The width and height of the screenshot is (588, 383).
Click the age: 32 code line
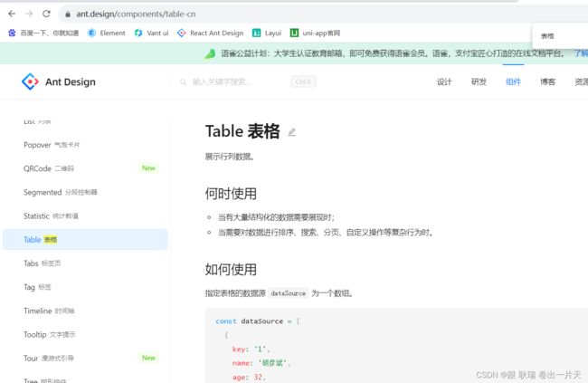point(249,378)
